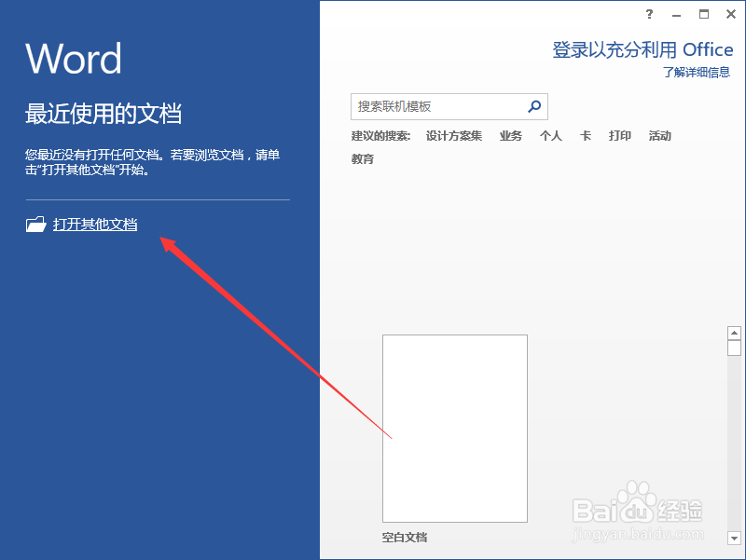Select suggested search 设计方案集
The width and height of the screenshot is (746, 560).
(x=454, y=136)
